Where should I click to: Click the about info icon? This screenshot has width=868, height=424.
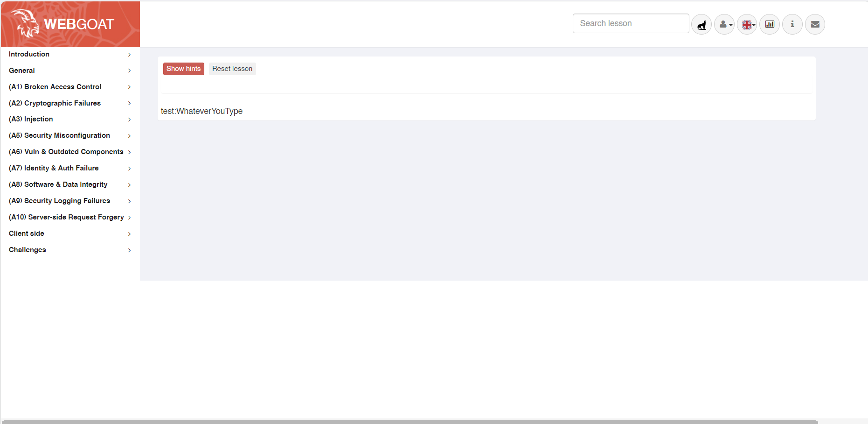(x=792, y=24)
